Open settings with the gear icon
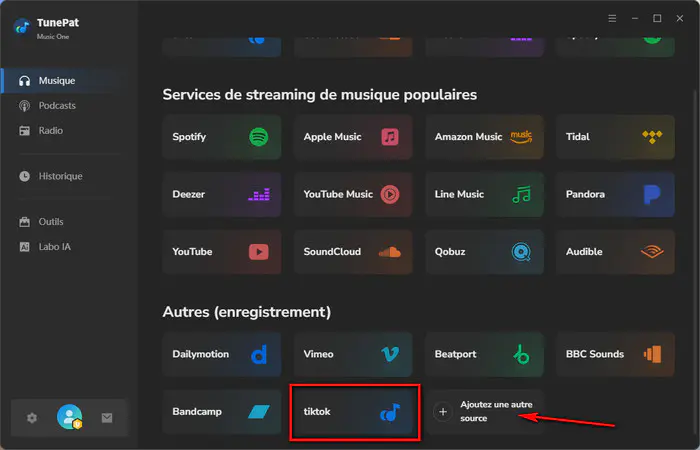Image resolution: width=700 pixels, height=450 pixels. (32, 418)
